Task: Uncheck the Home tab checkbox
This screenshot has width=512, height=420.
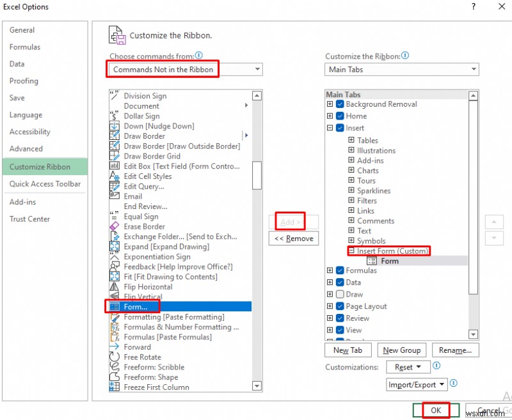Action: coord(339,117)
